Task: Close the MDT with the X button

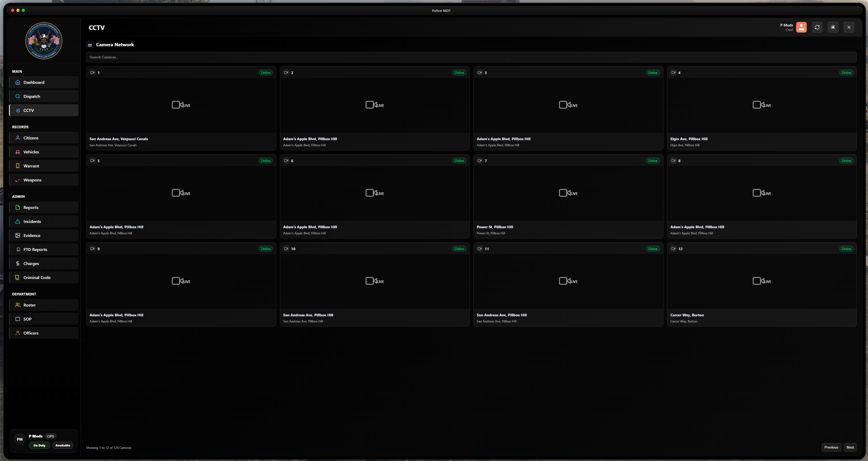Action: click(848, 27)
